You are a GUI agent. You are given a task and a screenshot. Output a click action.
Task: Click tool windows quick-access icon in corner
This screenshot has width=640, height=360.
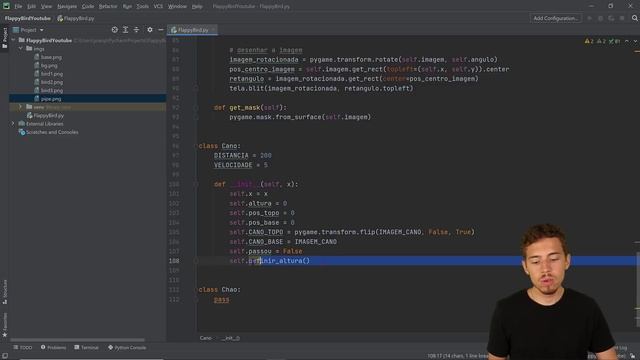click(4, 356)
